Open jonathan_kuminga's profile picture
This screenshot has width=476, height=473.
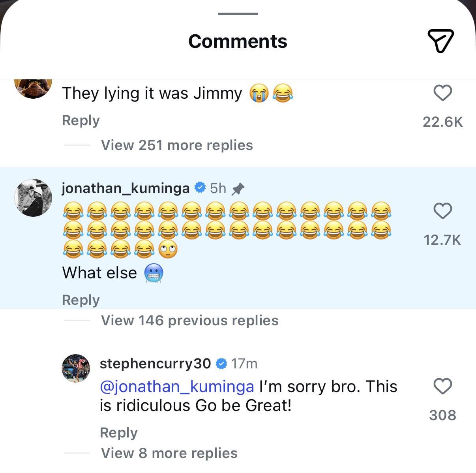pyautogui.click(x=33, y=197)
